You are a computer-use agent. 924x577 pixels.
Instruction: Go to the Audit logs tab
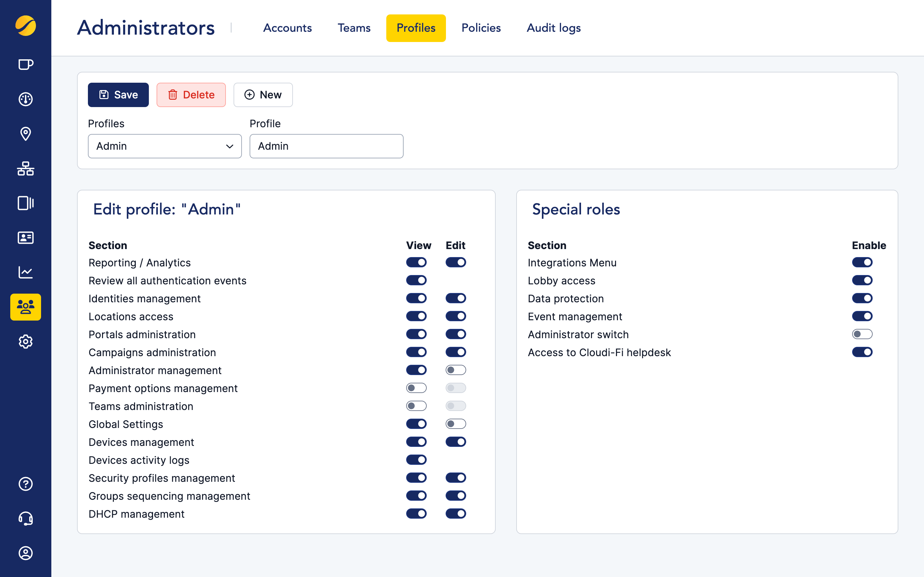click(553, 28)
